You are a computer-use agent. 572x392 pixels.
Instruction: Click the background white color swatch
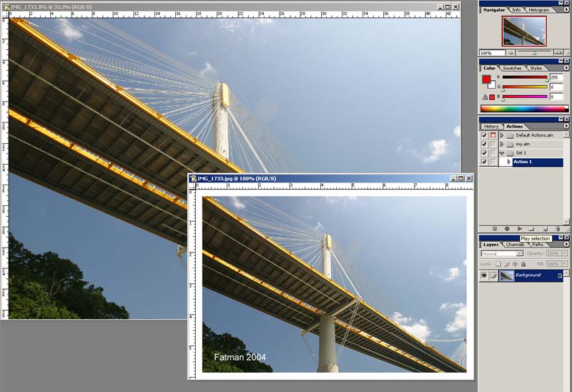point(493,86)
